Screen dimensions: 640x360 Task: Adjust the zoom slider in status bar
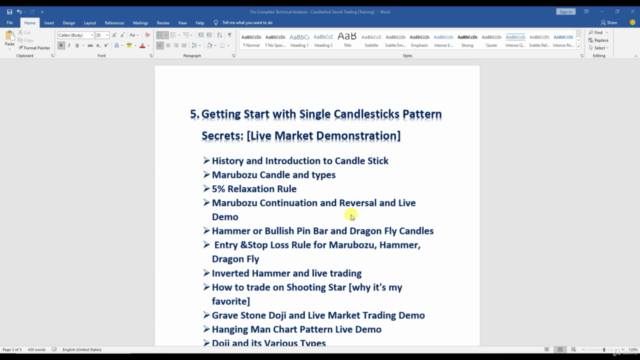click(x=604, y=350)
